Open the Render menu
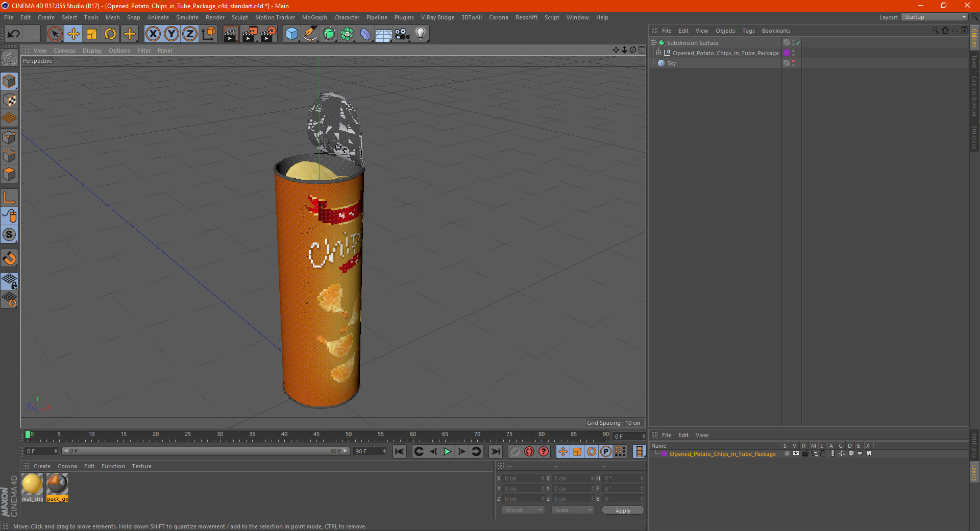This screenshot has width=980, height=531. point(215,17)
